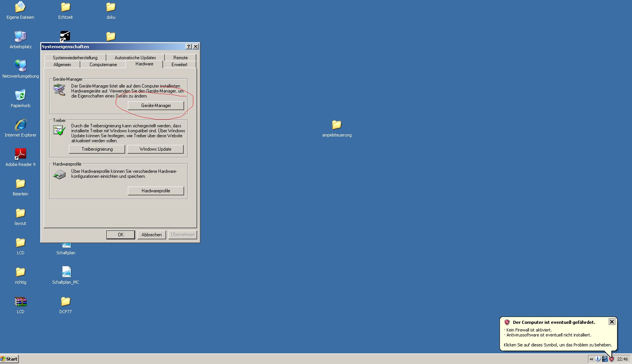This screenshot has width=632, height=364.
Task: Open the Geräte-Manager button
Action: (x=156, y=106)
